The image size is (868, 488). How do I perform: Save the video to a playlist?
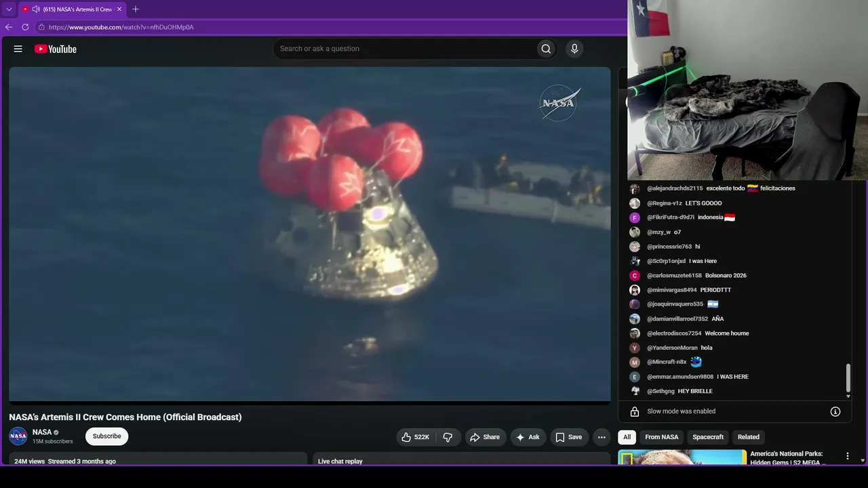click(x=569, y=437)
